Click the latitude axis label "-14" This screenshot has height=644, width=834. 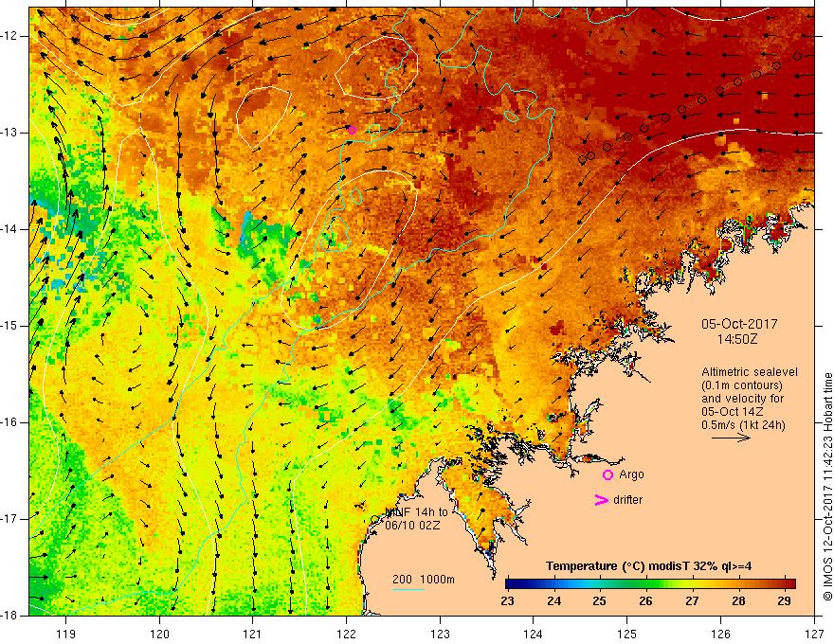10,229
